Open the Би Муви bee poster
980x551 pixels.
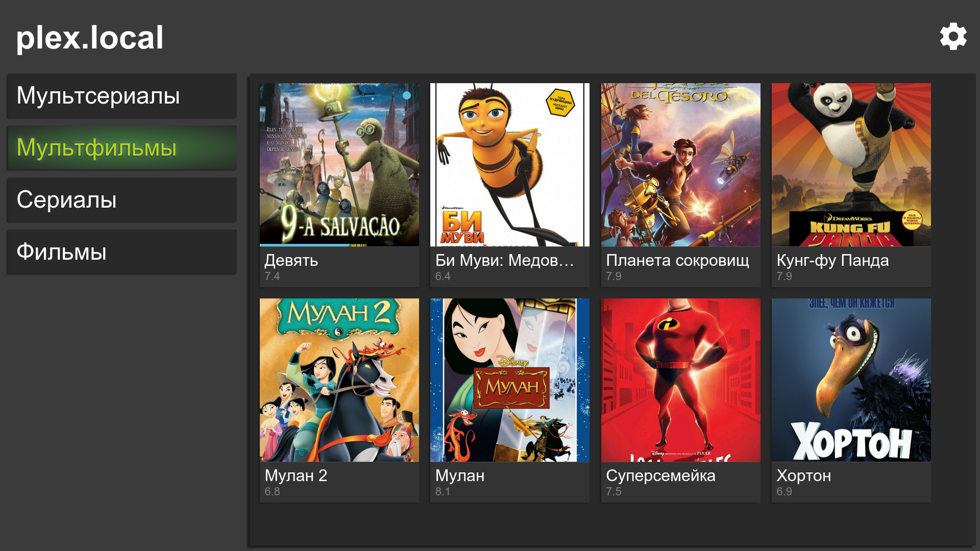point(509,165)
